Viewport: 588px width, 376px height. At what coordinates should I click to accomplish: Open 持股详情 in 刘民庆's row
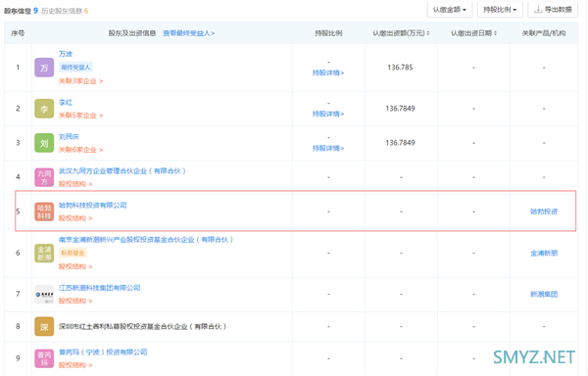[x=328, y=148]
